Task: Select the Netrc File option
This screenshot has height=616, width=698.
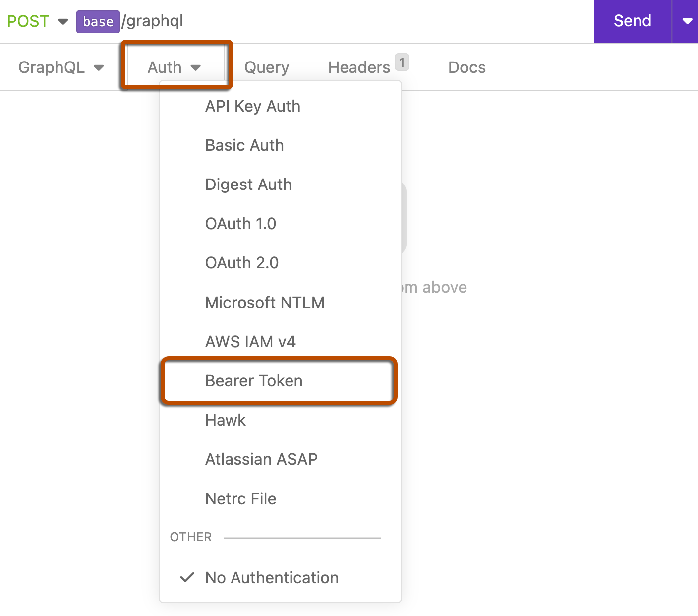Action: tap(240, 498)
